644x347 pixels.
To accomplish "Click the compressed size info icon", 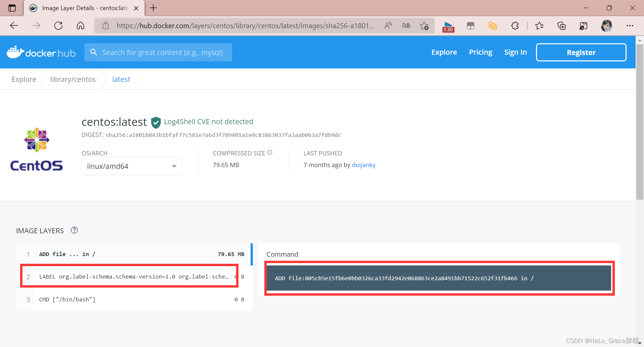I will coord(270,152).
